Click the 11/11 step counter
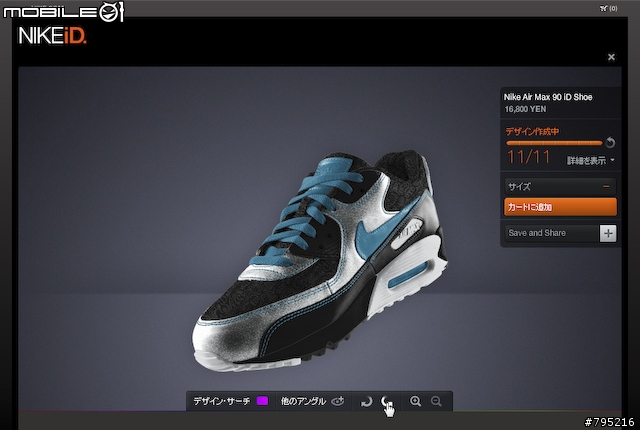This screenshot has width=640, height=430. point(528,157)
